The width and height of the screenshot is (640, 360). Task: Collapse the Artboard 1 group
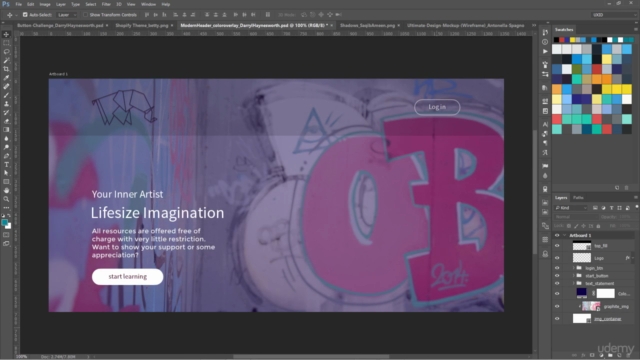click(x=564, y=236)
